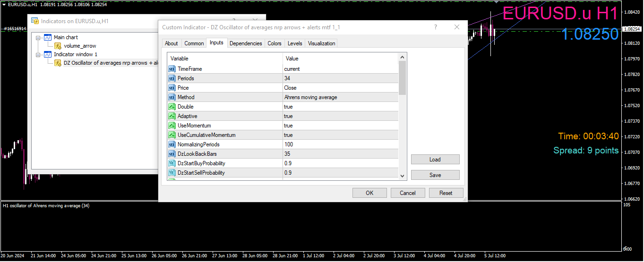644x262 pixels.
Task: Click the boolean icon beside Adaptive
Action: [x=172, y=116]
